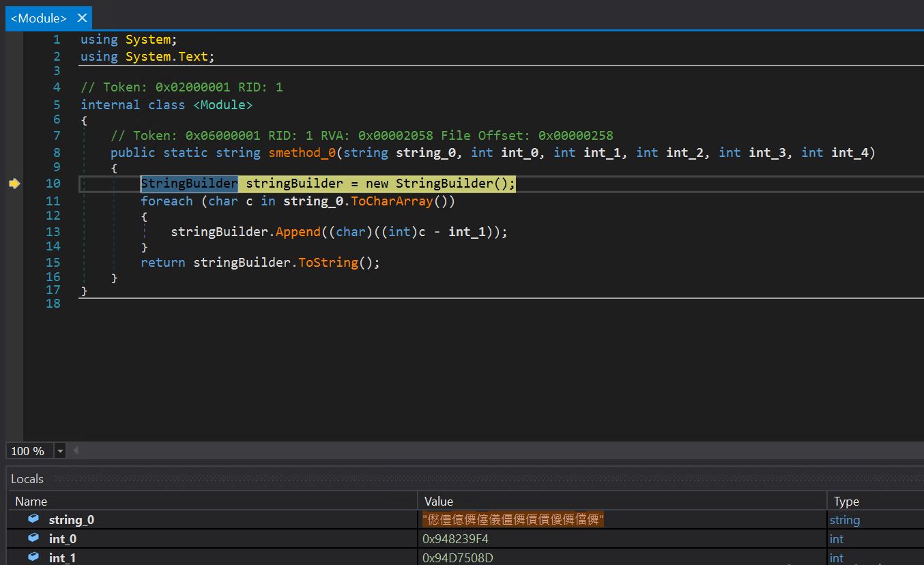Image resolution: width=924 pixels, height=565 pixels.
Task: Select the <Module> tab
Action: tap(39, 18)
